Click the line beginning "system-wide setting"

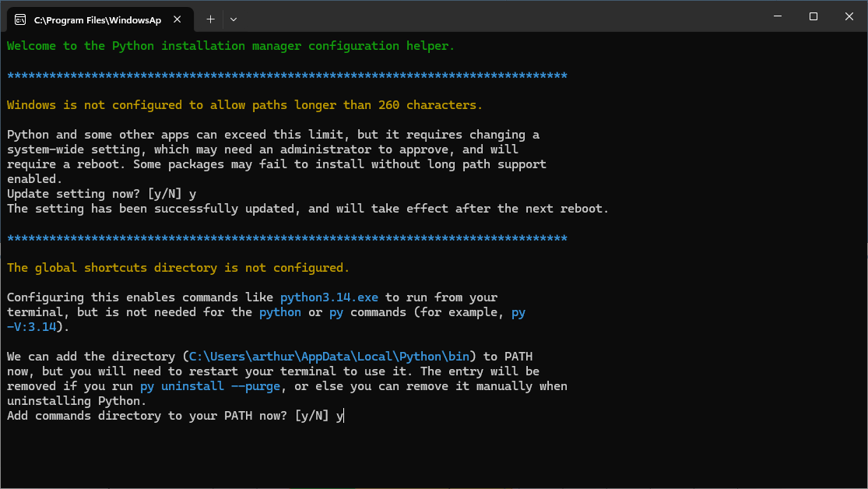tap(262, 150)
